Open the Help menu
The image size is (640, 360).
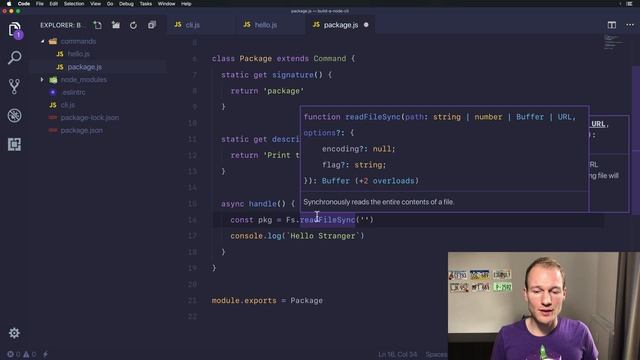[x=186, y=4]
